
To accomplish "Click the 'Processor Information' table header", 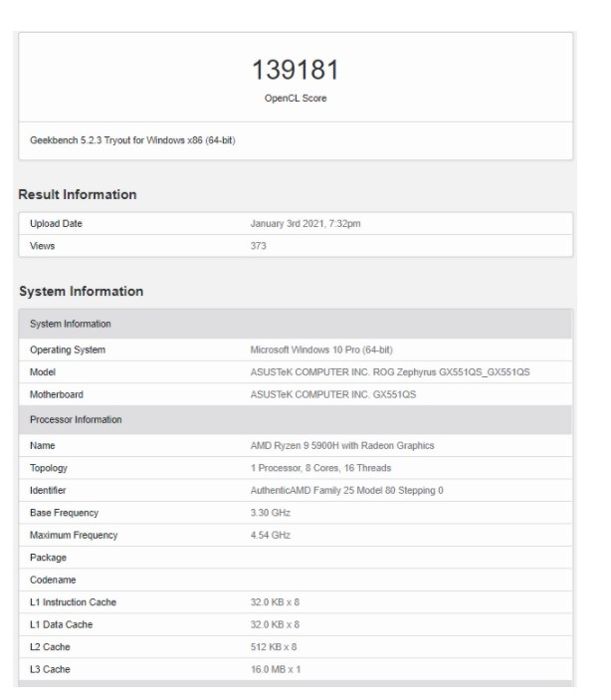I will click(x=295, y=419).
